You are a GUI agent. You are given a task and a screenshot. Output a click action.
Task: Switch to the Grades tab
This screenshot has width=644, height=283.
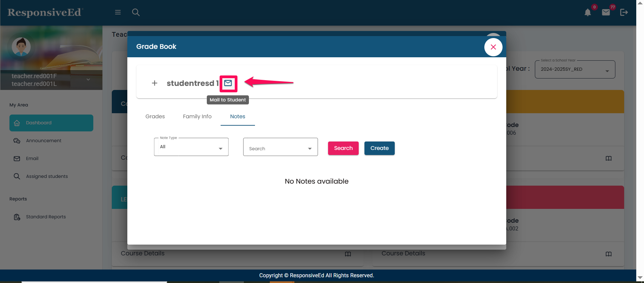(155, 117)
